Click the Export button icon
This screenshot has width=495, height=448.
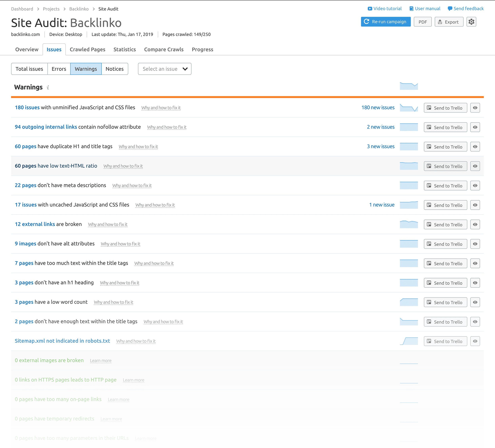(441, 22)
